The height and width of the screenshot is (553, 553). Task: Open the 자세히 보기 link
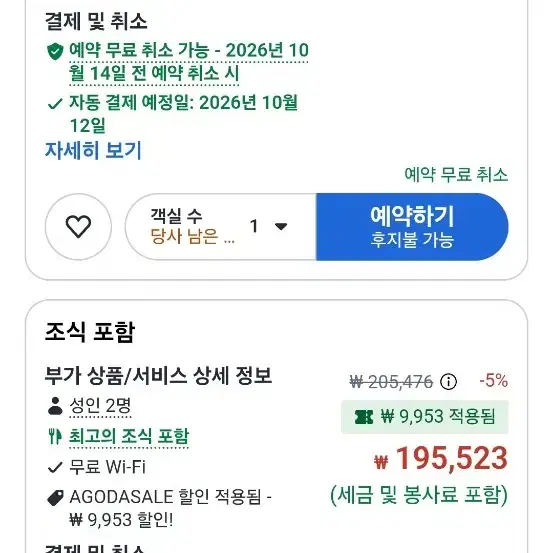click(93, 151)
